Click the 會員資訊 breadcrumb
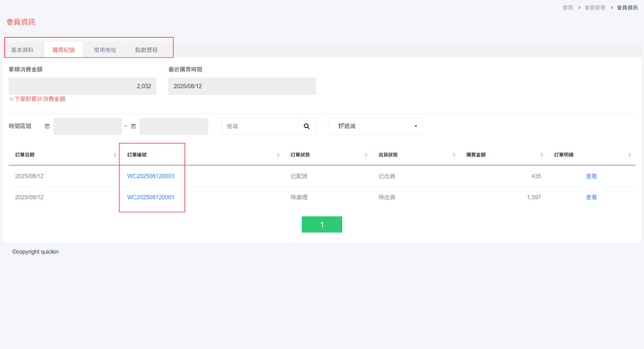The width and height of the screenshot is (644, 349). click(x=627, y=8)
